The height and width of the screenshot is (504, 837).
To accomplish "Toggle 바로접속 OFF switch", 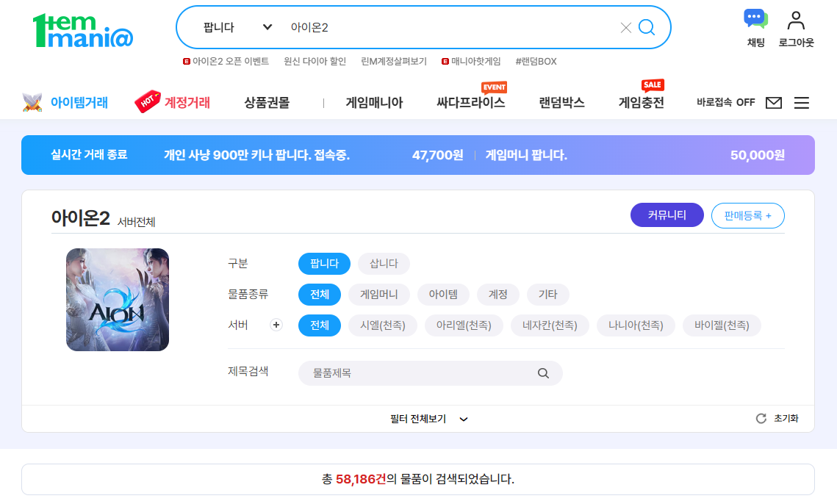I will pyautogui.click(x=725, y=103).
